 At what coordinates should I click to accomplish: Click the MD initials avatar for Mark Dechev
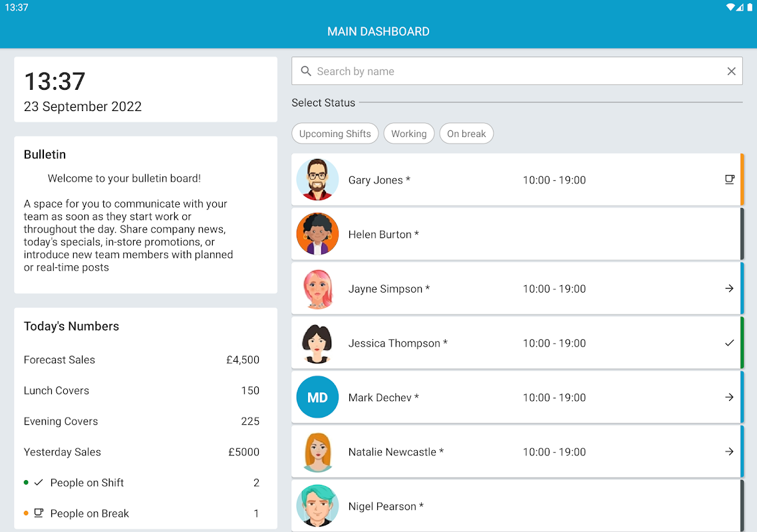(317, 397)
